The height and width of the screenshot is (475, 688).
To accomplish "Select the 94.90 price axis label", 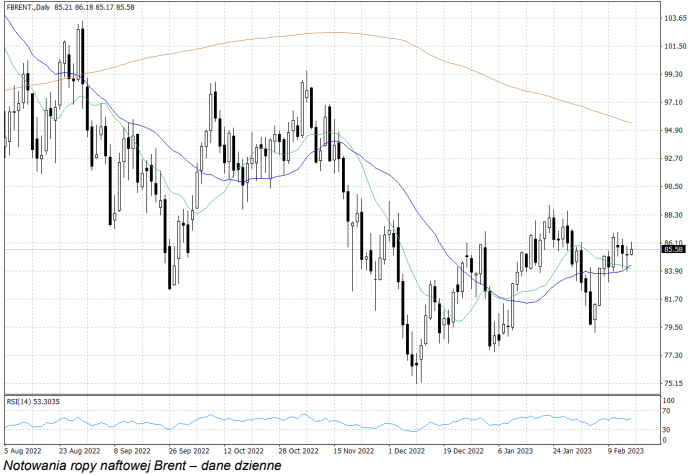I will click(x=646, y=130).
